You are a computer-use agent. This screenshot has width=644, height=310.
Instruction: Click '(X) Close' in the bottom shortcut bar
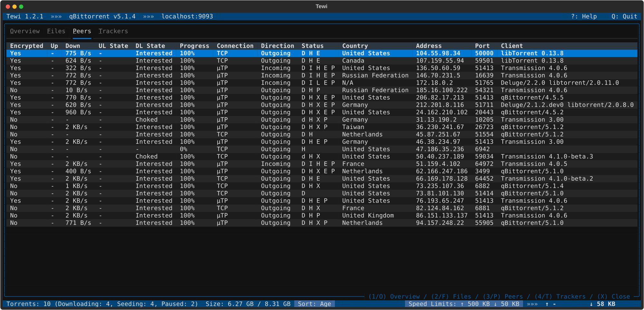pos(613,296)
